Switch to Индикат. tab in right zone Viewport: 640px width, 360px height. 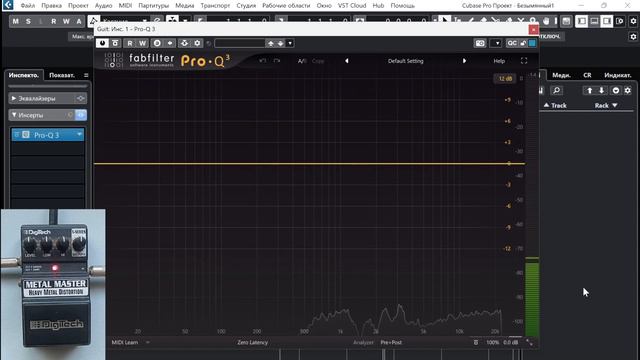click(618, 75)
